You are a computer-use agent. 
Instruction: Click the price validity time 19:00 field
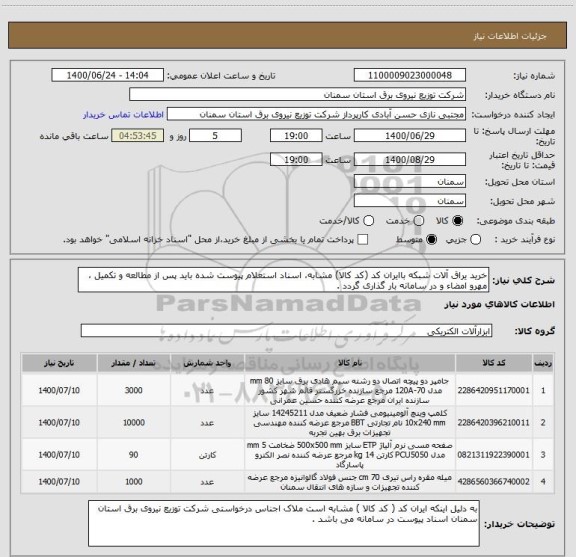(x=296, y=159)
